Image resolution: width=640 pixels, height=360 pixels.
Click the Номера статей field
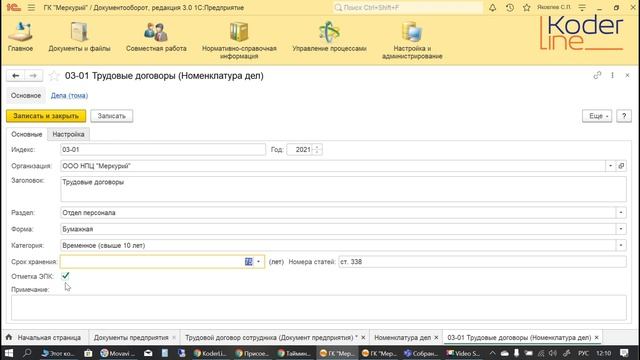tap(482, 262)
